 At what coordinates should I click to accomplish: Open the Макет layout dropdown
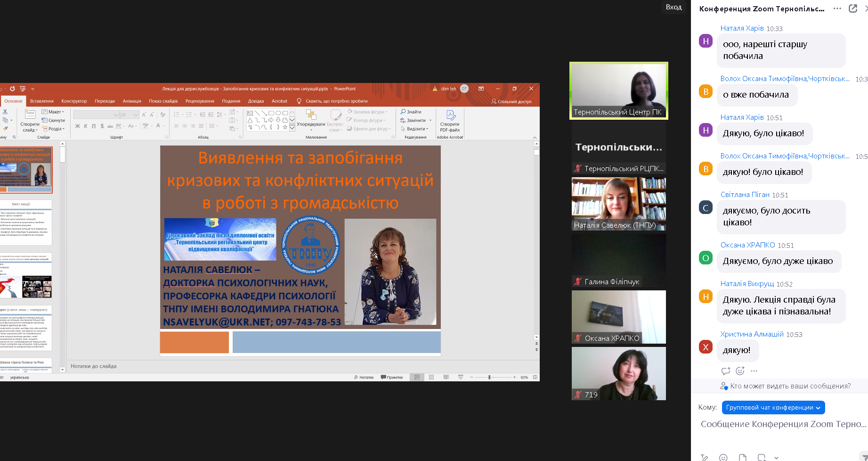(x=53, y=112)
